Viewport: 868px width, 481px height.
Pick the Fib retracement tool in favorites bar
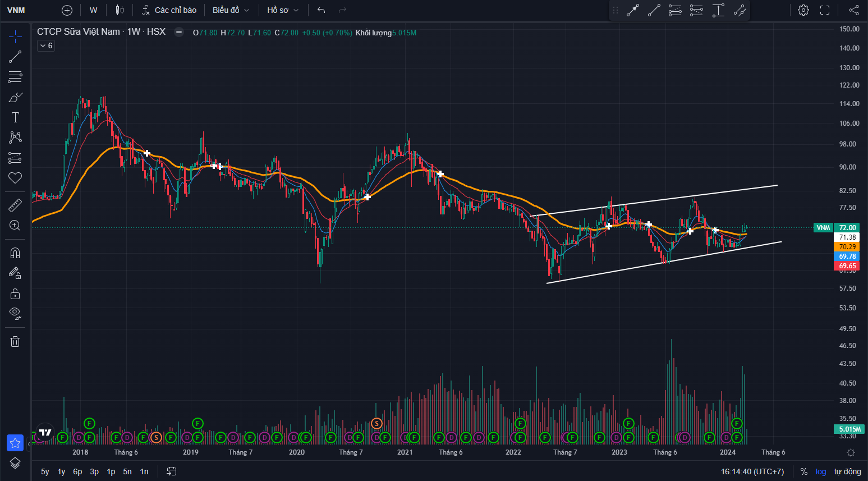click(x=676, y=10)
